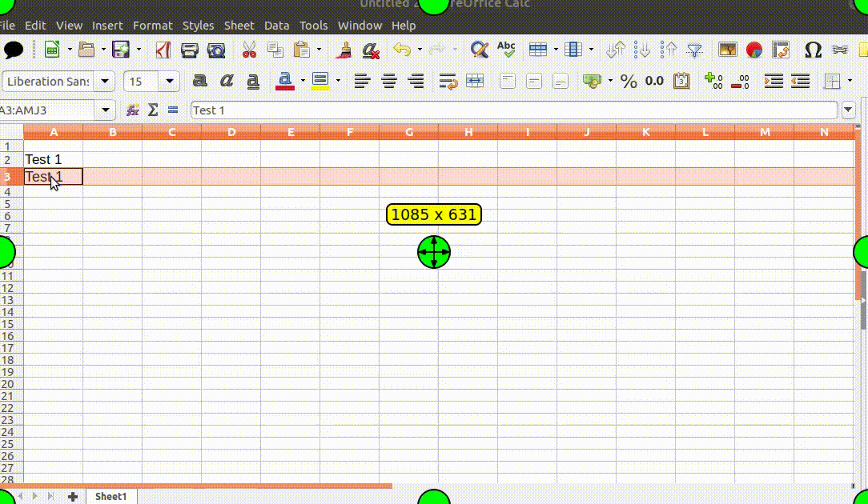Screen dimensions: 868x504
Task: Open the font size dropdown
Action: tap(169, 81)
